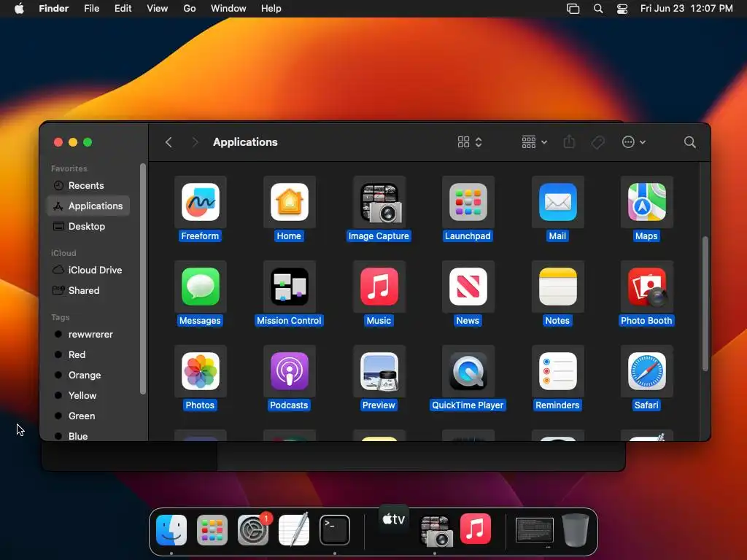This screenshot has width=747, height=560.
Task: Select the Photos app icon
Action: click(200, 371)
